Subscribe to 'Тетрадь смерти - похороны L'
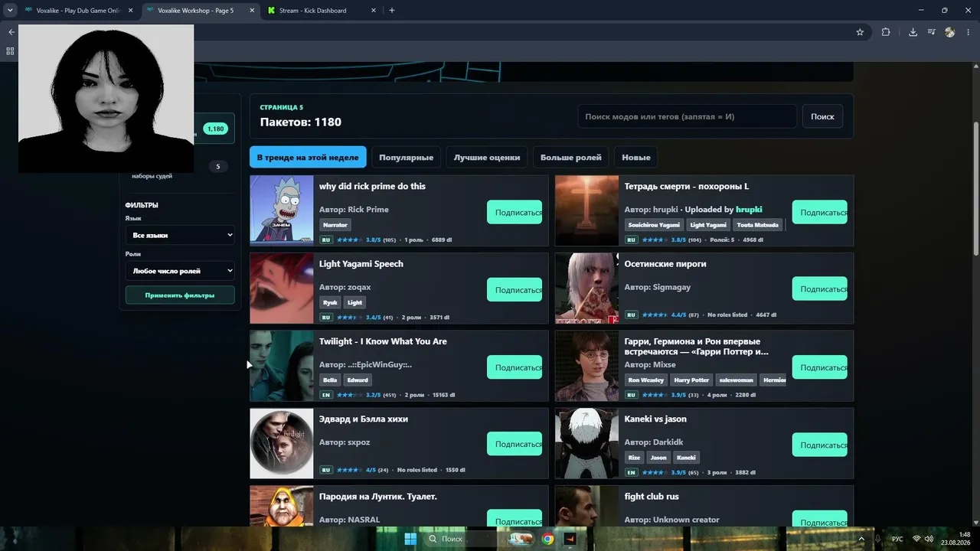980x551 pixels. coord(819,212)
